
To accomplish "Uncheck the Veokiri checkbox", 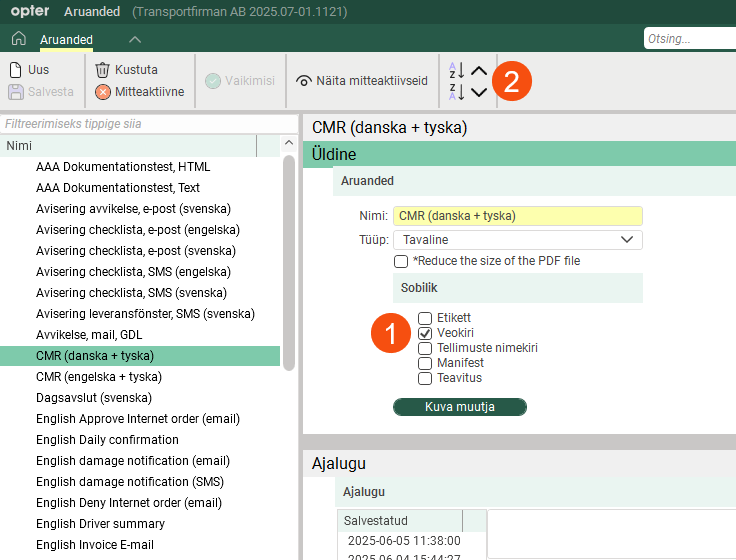I will point(425,333).
